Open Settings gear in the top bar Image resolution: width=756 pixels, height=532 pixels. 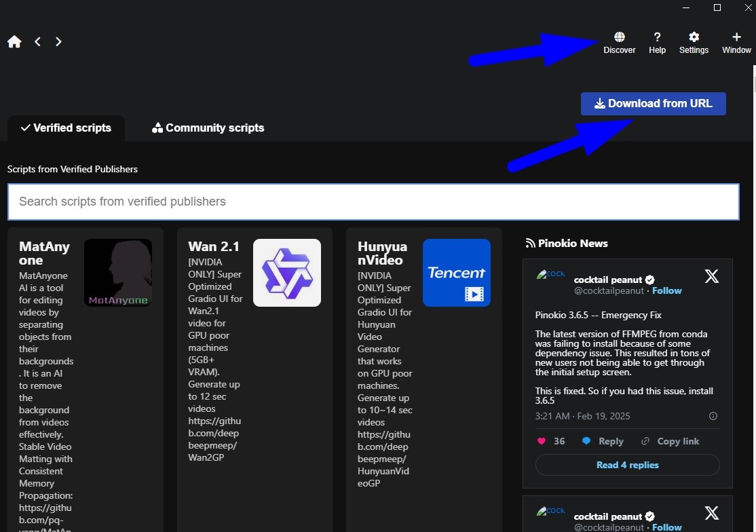(694, 43)
